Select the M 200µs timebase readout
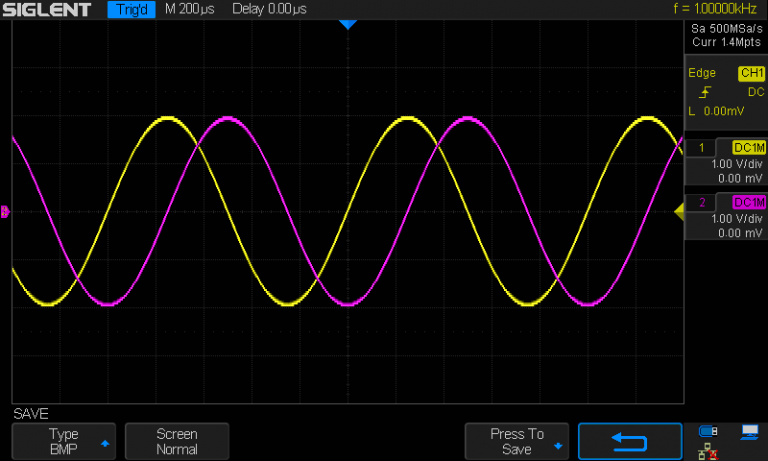Viewport: 768px width, 461px height. point(192,9)
